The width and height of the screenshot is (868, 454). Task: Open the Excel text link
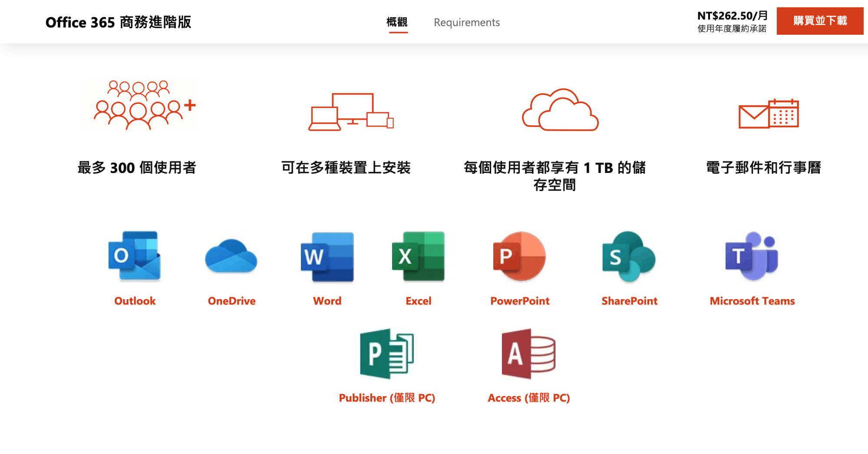click(418, 301)
